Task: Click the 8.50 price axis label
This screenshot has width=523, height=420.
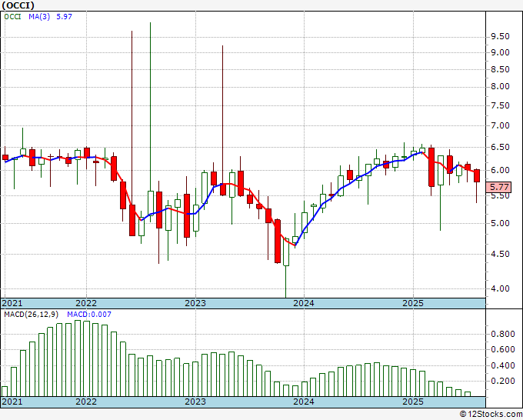Action: pyautogui.click(x=500, y=70)
